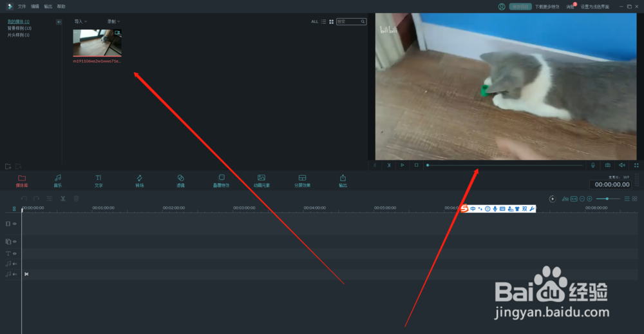
Task: Click the 下载更多特效 link
Action: click(547, 6)
